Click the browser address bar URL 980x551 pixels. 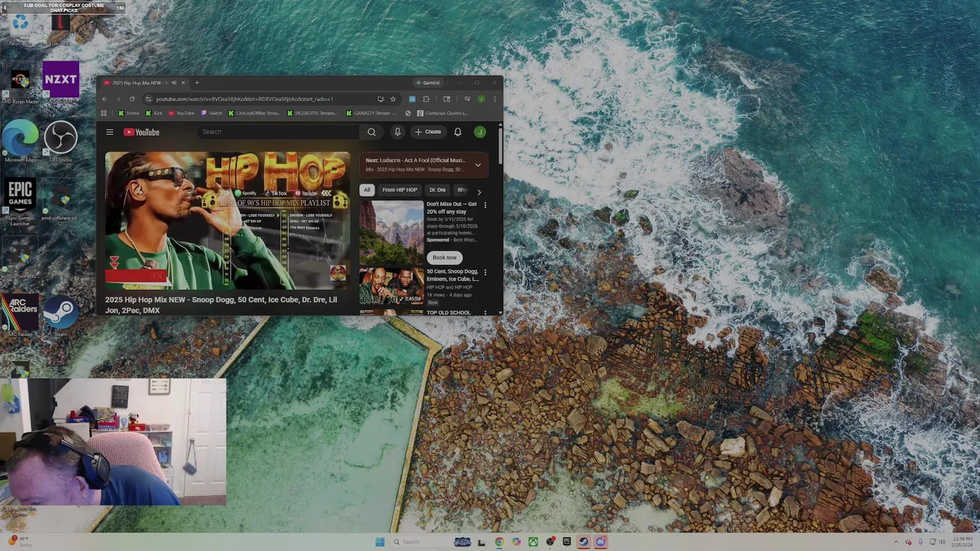(x=244, y=99)
